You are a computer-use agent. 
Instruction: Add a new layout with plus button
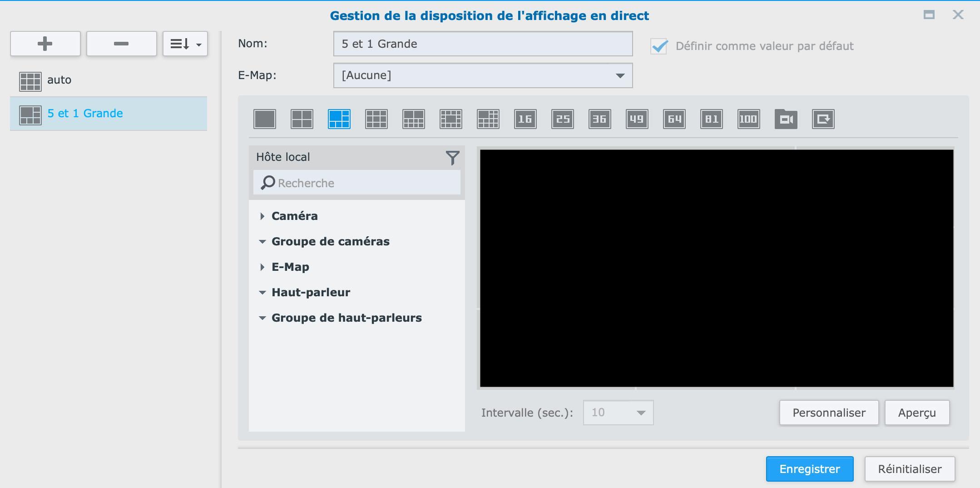[45, 44]
